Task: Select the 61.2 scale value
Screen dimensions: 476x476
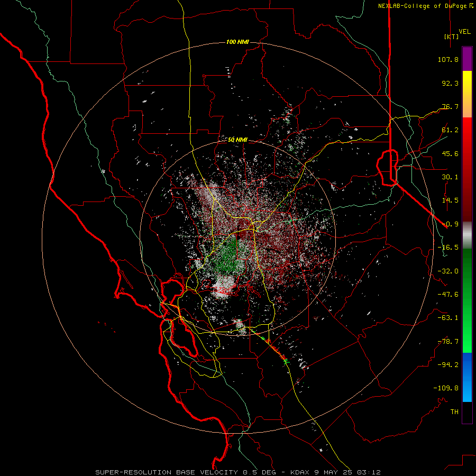Action: click(x=450, y=130)
